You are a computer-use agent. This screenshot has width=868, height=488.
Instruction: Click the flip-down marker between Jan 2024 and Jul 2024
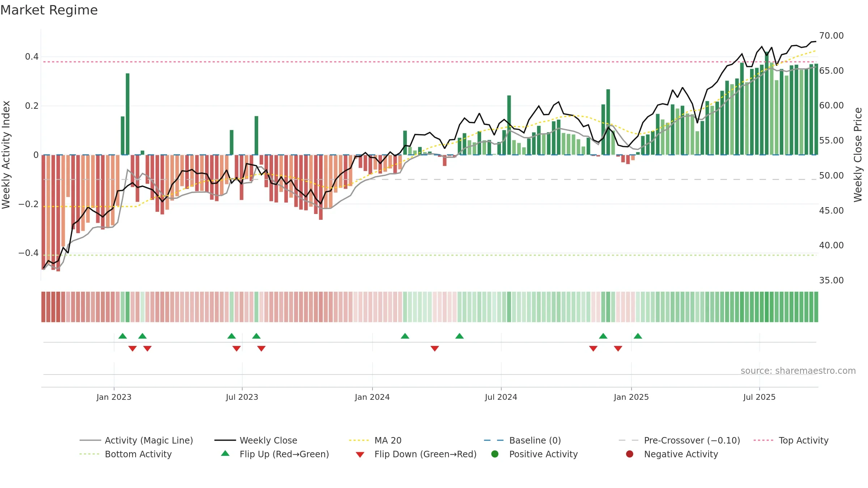coord(435,348)
